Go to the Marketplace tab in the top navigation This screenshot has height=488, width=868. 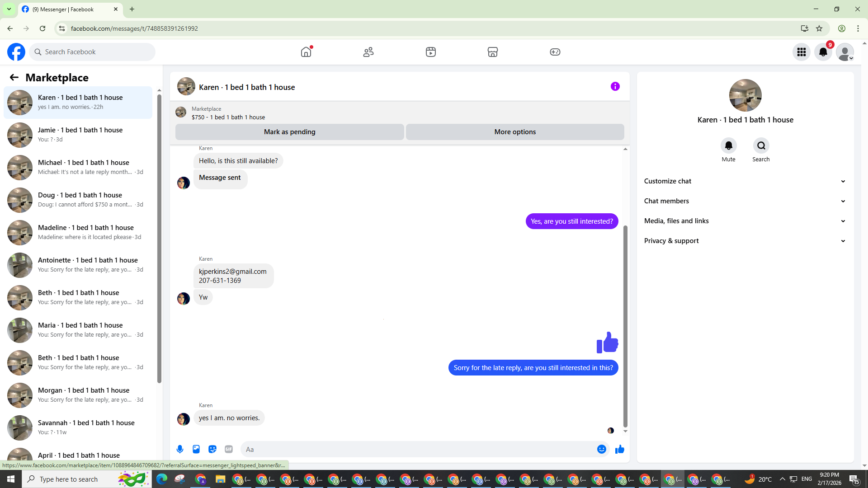(493, 52)
